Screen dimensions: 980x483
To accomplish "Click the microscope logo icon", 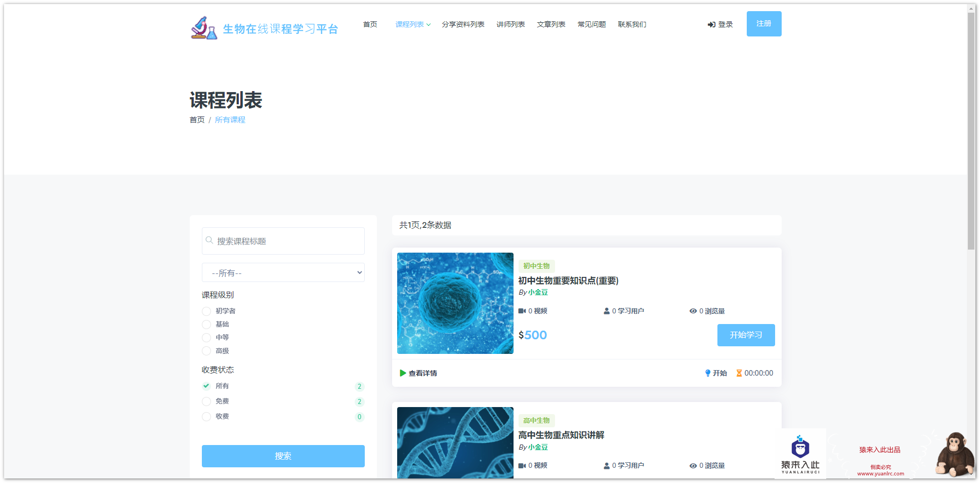I will pyautogui.click(x=204, y=28).
